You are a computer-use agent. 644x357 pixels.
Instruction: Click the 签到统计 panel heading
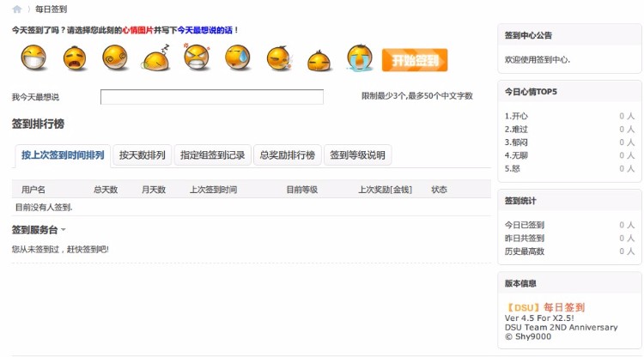(x=520, y=201)
